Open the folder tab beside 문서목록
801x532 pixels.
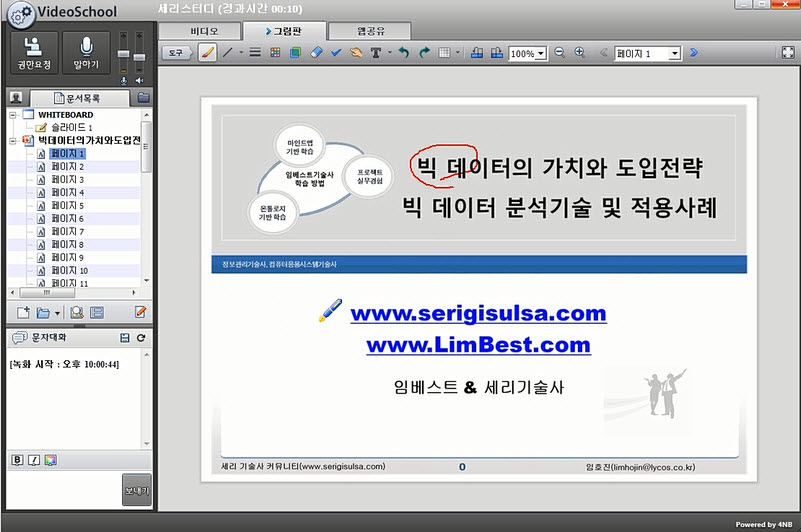click(143, 98)
